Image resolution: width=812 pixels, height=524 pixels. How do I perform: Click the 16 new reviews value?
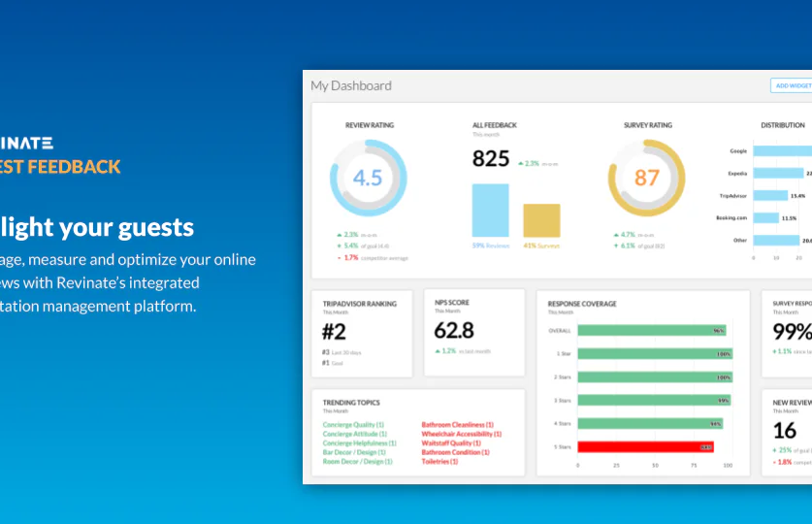(785, 431)
